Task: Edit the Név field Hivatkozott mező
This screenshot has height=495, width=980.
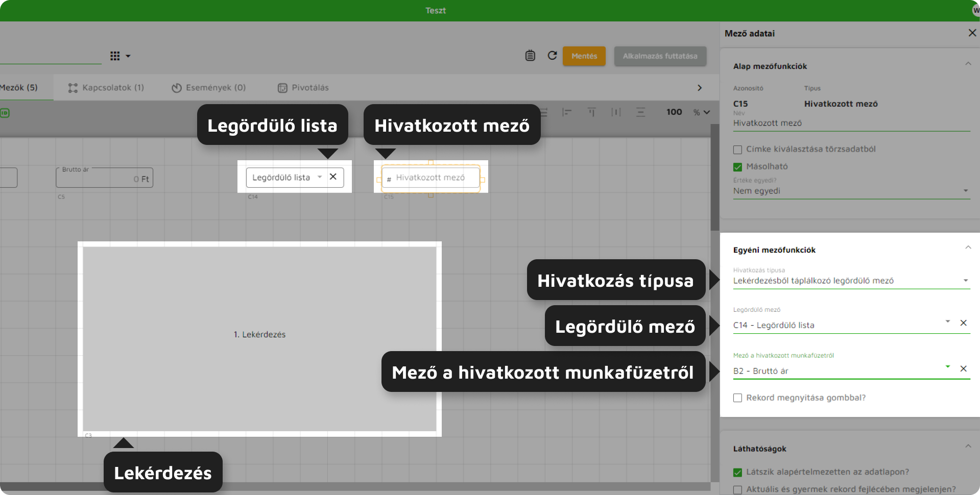Action: (x=851, y=123)
